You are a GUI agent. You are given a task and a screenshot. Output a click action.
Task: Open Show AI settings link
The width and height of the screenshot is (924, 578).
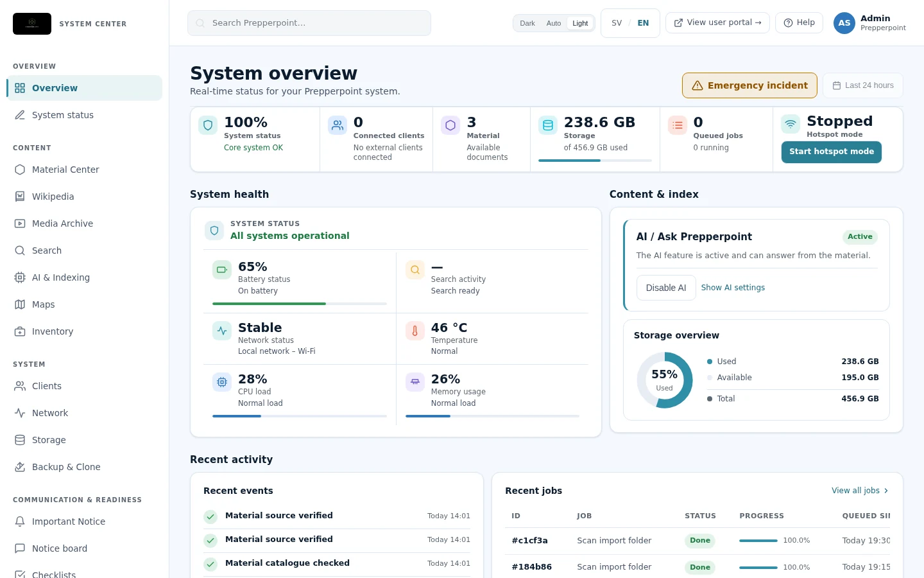[733, 288]
